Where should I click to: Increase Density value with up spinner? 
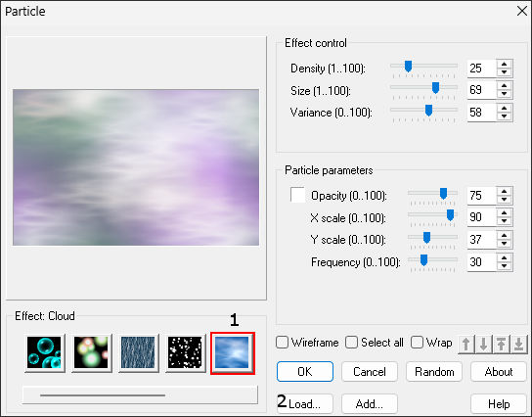tap(505, 64)
